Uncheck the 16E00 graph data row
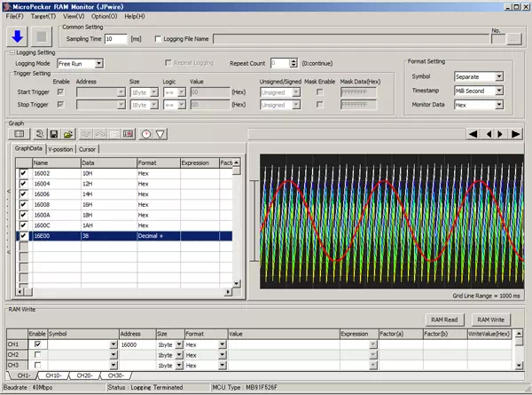 [x=23, y=237]
